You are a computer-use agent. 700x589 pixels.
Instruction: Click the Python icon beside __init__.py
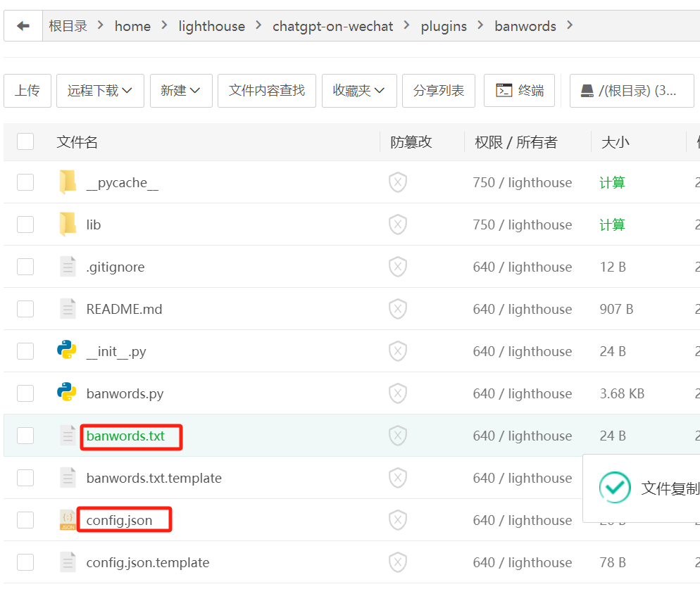tap(67, 350)
